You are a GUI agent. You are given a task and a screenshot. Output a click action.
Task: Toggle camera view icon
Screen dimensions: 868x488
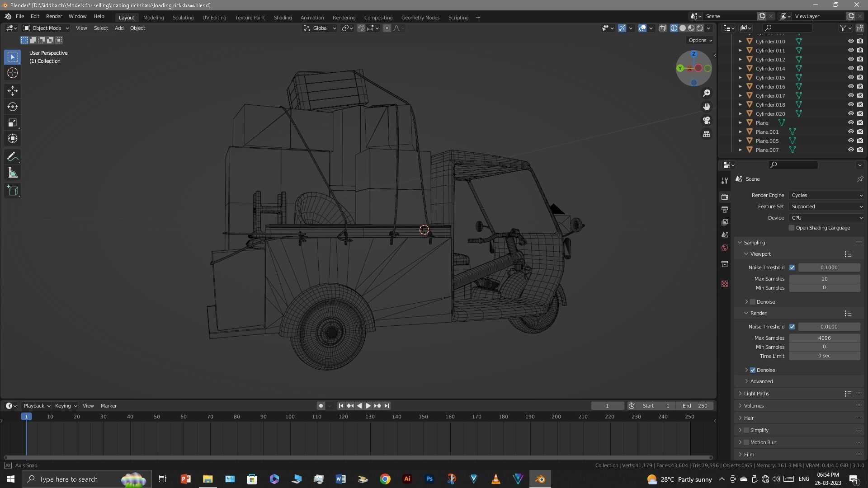click(x=706, y=121)
